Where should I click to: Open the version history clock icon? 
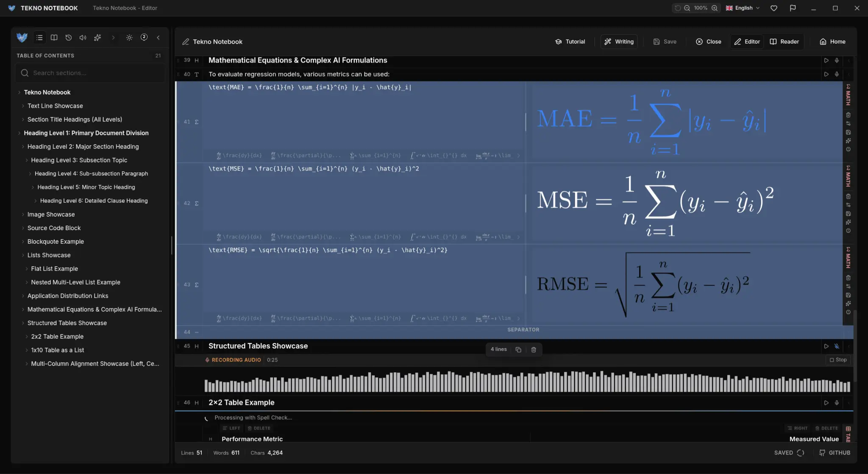[68, 38]
